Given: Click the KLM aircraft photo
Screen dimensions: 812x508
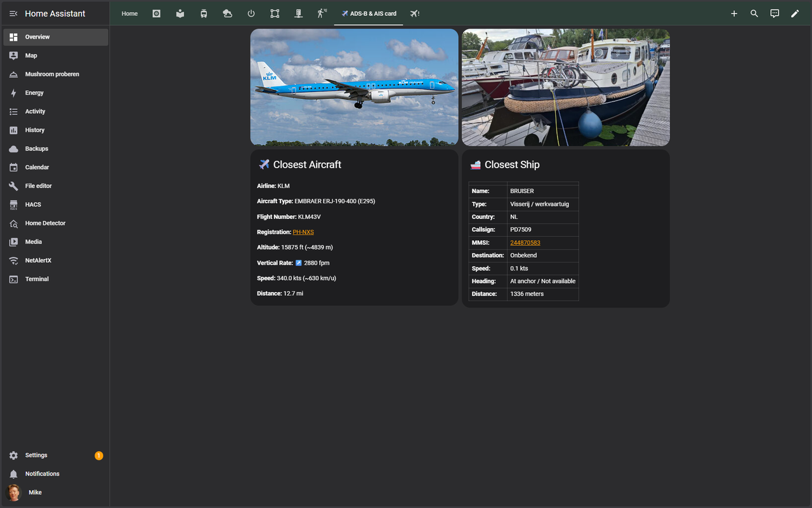Looking at the screenshot, I should point(354,88).
